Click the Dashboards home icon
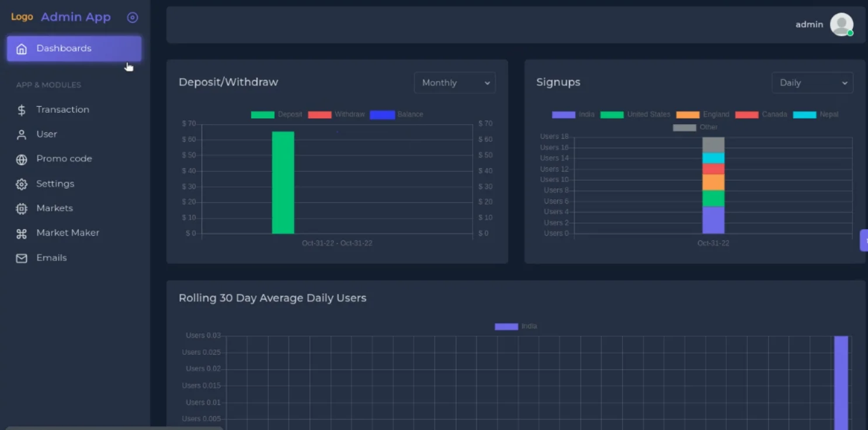 tap(22, 49)
